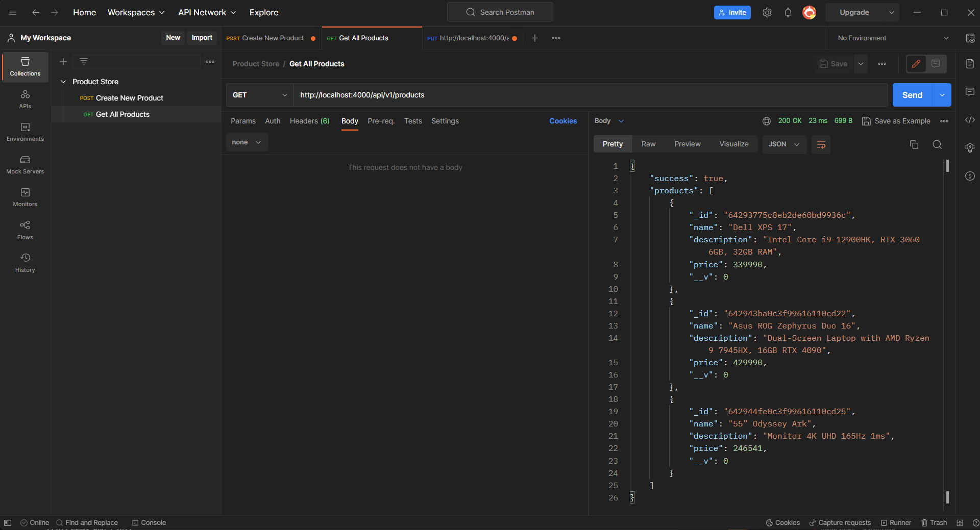Toggle line wrap in response viewer
Image resolution: width=980 pixels, height=530 pixels.
tap(821, 145)
